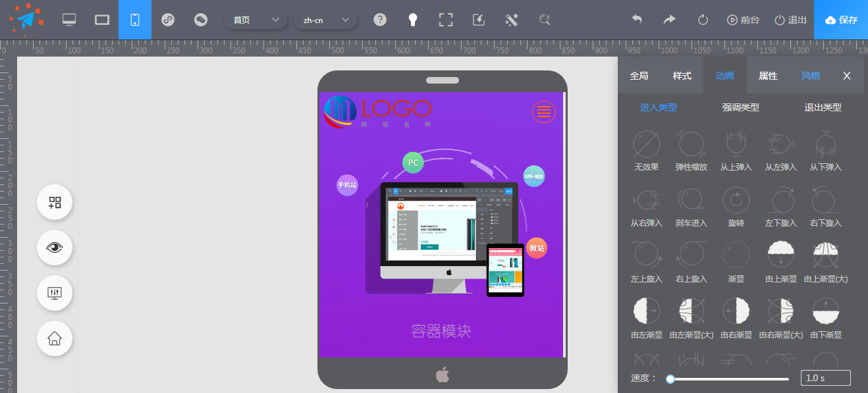This screenshot has height=393, width=868.
Task: Switch to tablet view mode
Action: click(102, 20)
